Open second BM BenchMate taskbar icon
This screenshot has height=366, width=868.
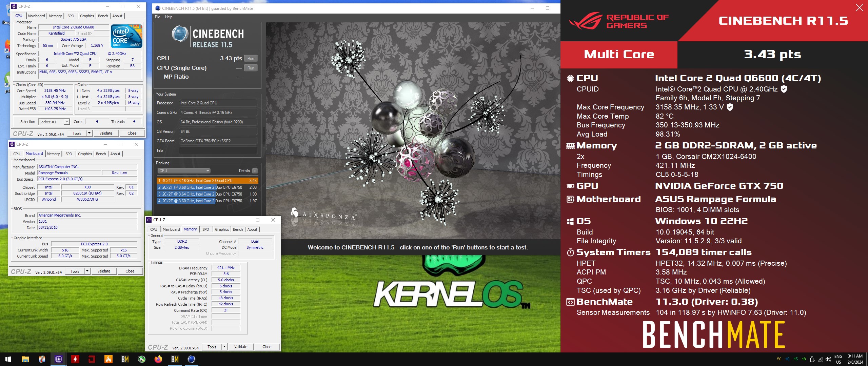(x=175, y=359)
